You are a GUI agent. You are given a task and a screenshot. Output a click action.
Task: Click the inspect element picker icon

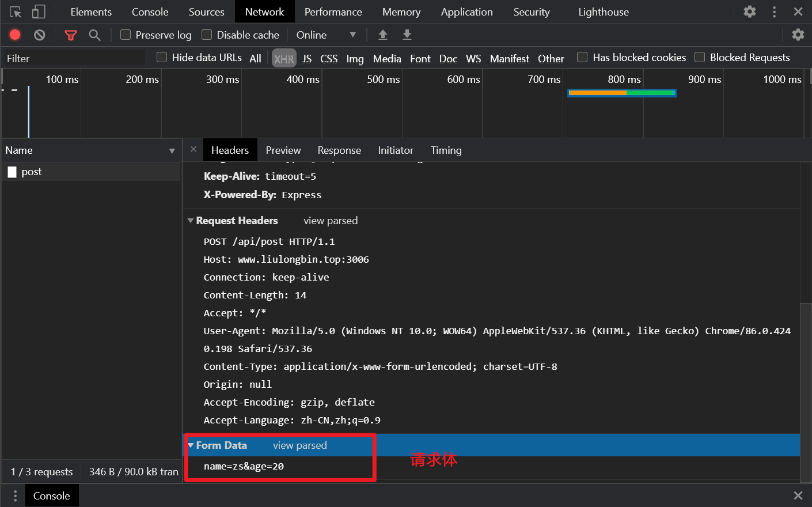(16, 12)
